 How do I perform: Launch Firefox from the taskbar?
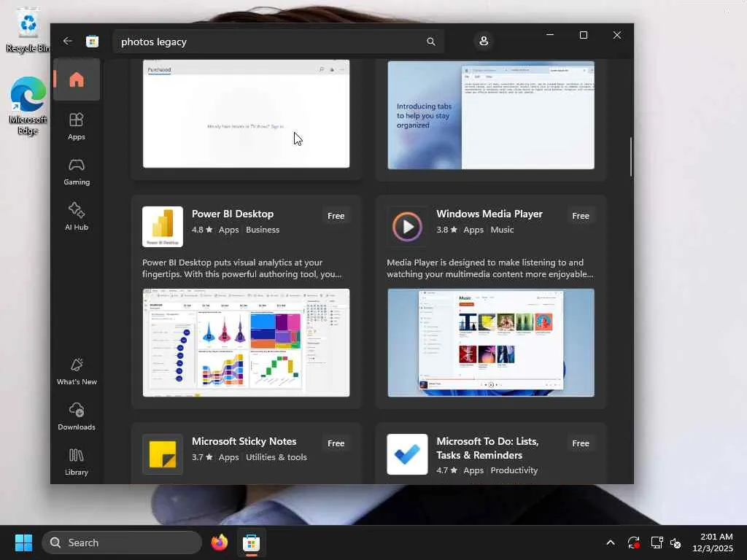click(x=219, y=542)
